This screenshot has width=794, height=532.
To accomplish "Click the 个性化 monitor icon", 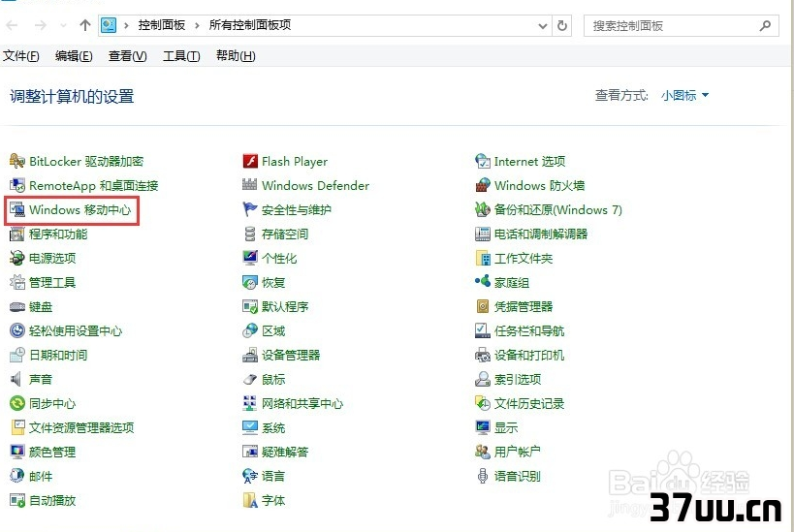I will (250, 258).
